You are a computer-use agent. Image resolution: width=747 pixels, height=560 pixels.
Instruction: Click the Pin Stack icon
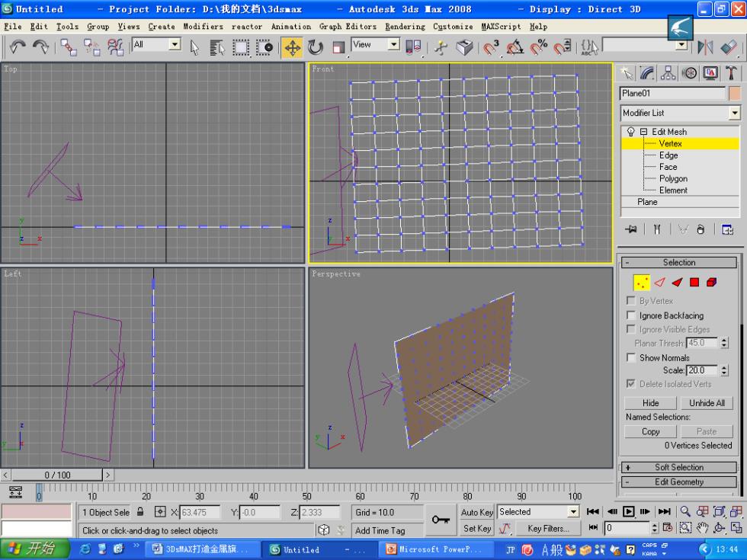pos(631,229)
